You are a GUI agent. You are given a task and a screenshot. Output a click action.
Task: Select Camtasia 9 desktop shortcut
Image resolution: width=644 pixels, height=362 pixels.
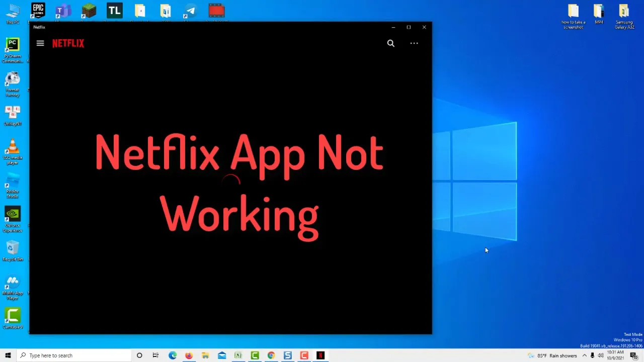coord(13,319)
